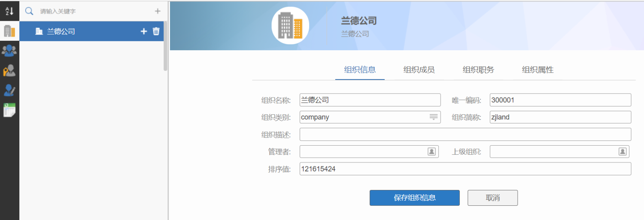644x220 pixels.
Task: Click the round company avatar in header
Action: pos(291,25)
